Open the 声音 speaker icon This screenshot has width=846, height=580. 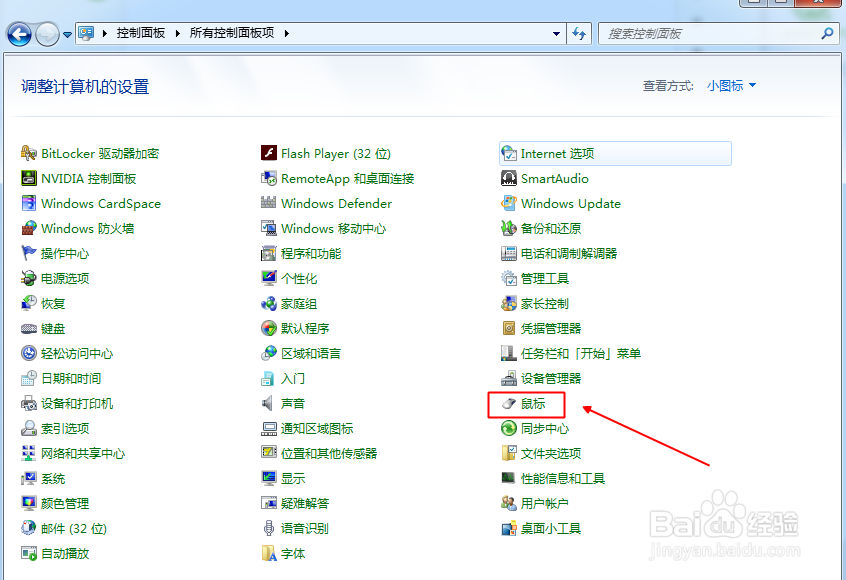268,403
